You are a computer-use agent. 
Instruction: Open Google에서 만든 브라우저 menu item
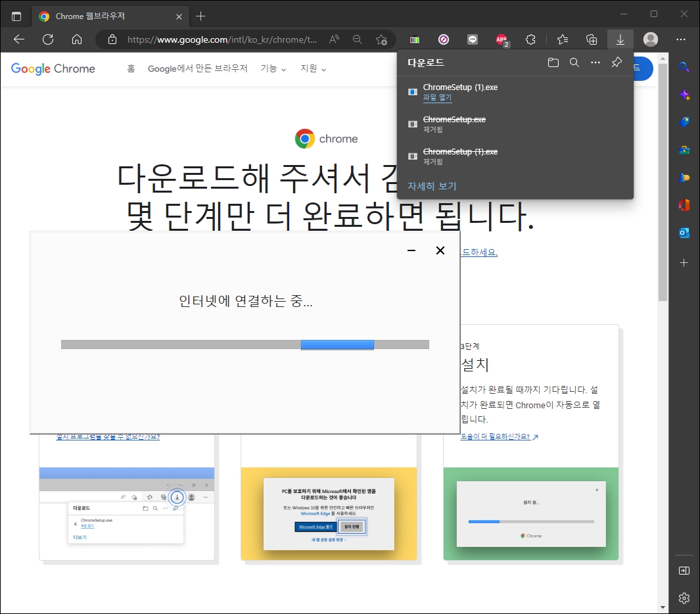197,68
